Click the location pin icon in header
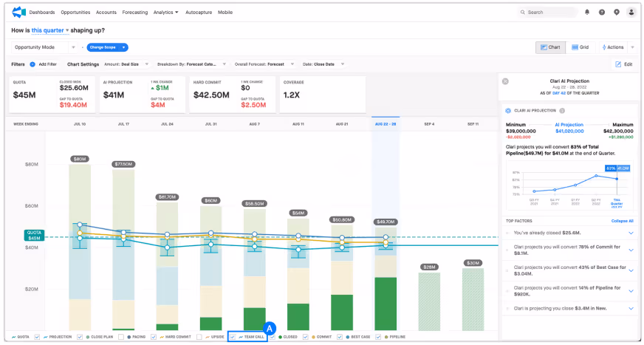This screenshot has width=644, height=345. [617, 13]
